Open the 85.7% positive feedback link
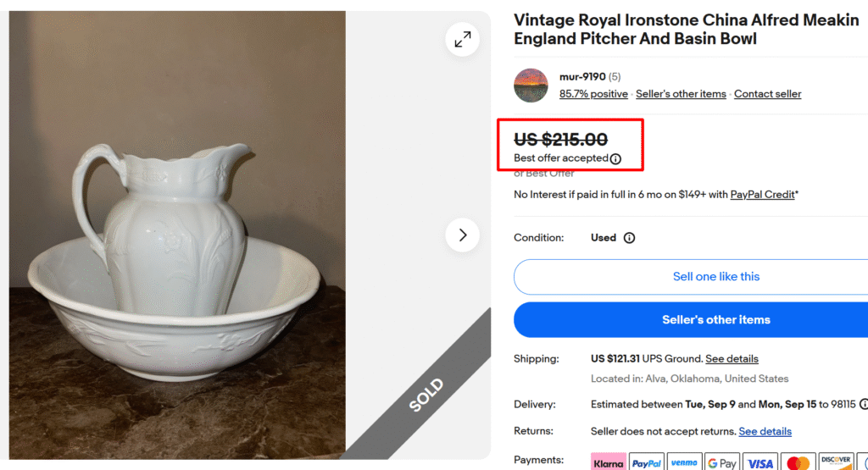868x470 pixels. point(593,94)
